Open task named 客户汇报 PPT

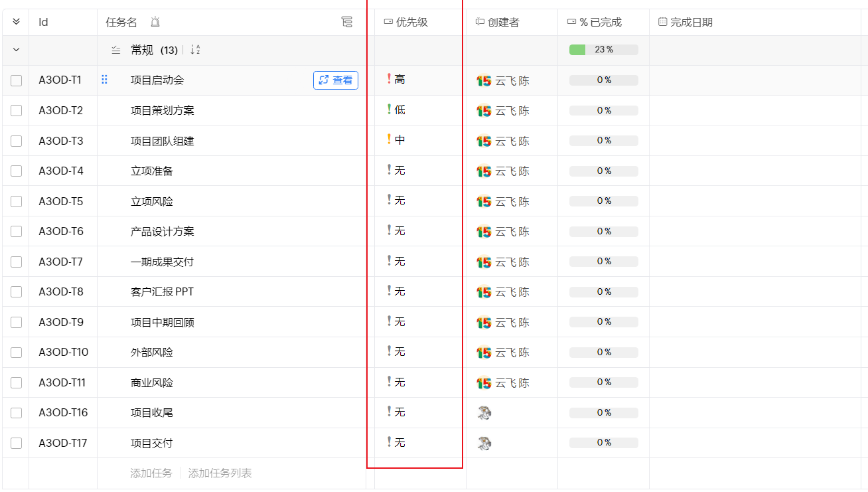click(x=163, y=292)
